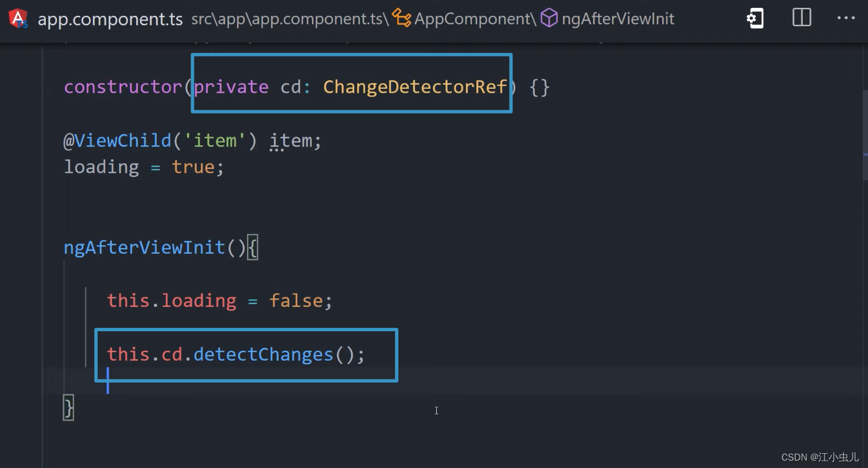Click the closing brace at the class end

point(67,407)
